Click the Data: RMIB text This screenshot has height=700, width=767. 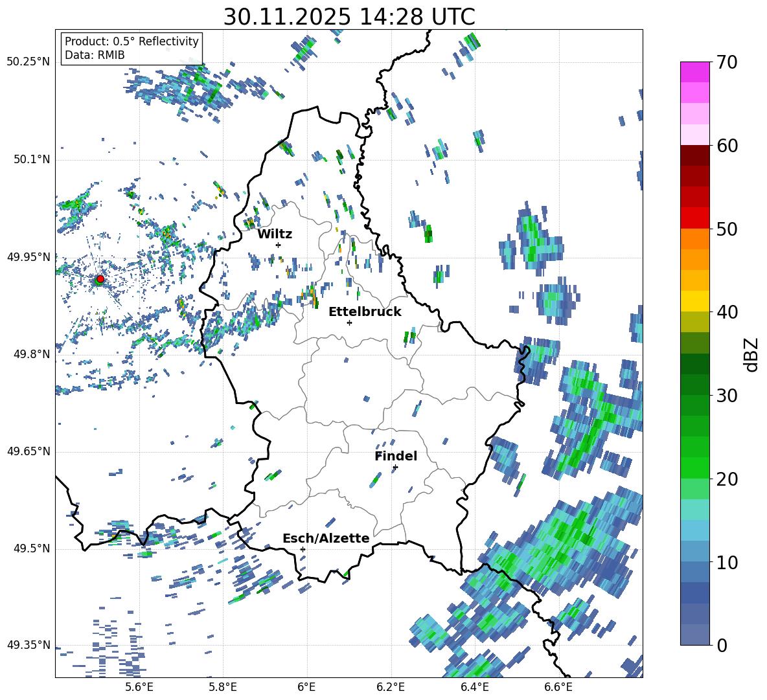click(95, 55)
